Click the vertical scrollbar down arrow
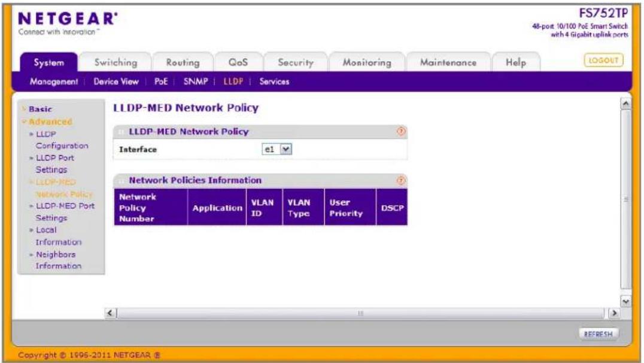644x363 pixels. point(625,301)
